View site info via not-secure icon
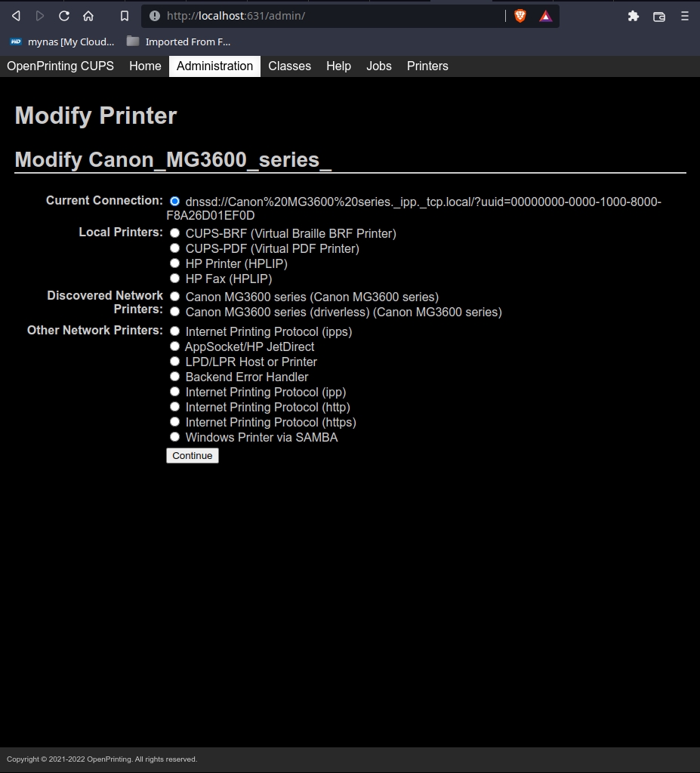 click(155, 16)
